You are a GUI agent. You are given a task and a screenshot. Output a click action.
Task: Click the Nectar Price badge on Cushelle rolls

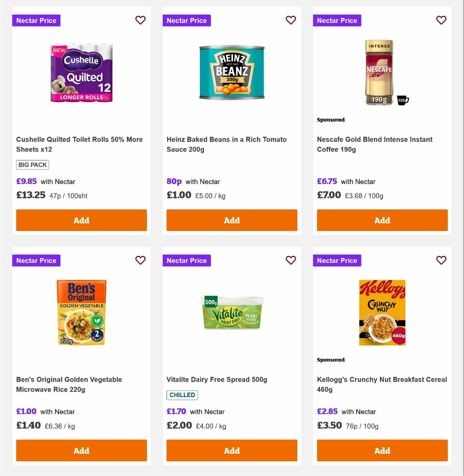pos(36,20)
